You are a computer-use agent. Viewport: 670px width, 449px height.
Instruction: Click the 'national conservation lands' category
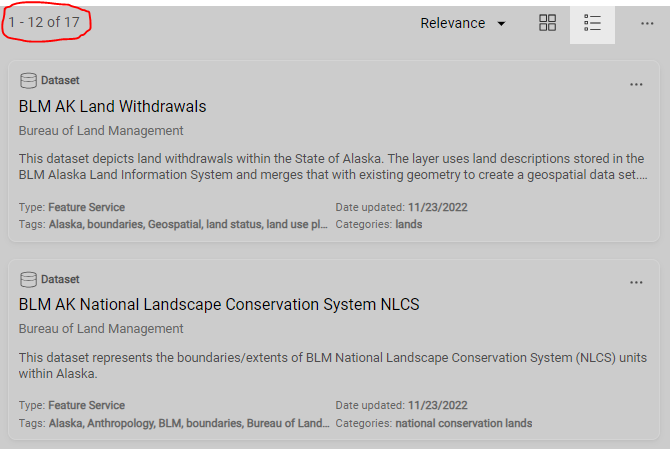(464, 423)
